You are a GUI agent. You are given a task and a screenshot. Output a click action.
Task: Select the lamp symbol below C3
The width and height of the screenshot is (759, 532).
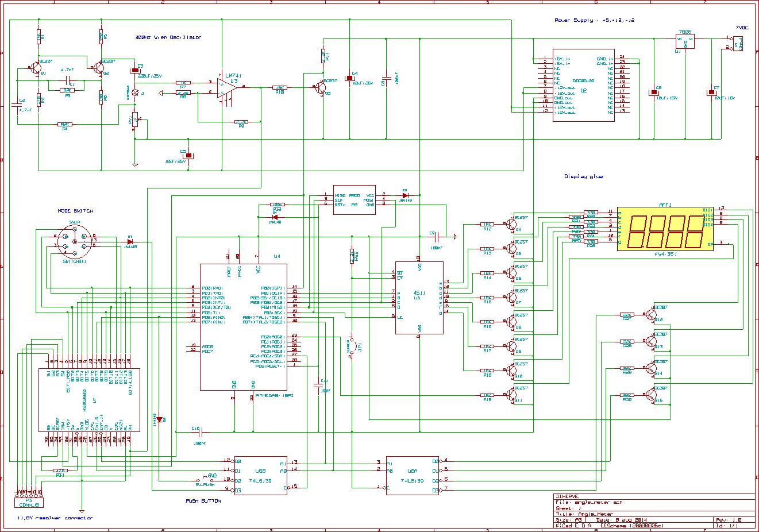point(136,92)
